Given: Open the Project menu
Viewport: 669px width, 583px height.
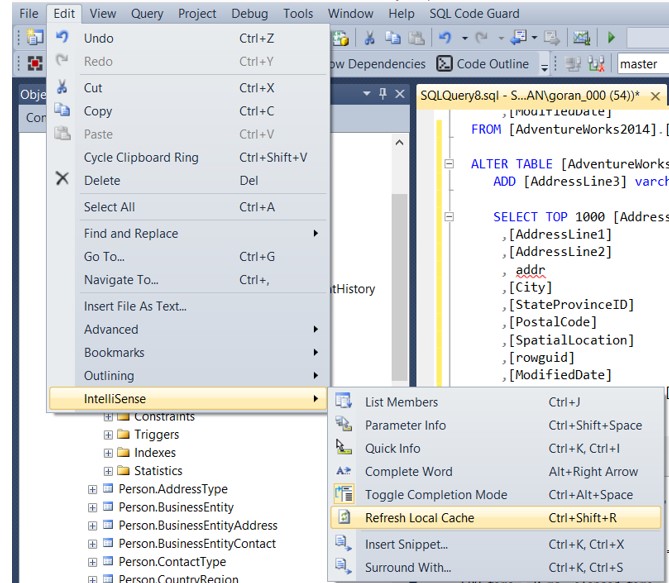Looking at the screenshot, I should tap(197, 14).
